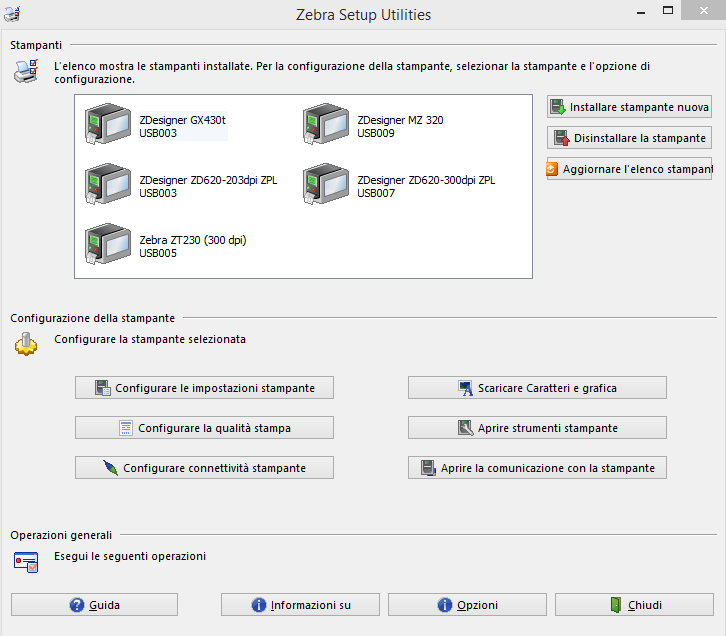Viewport: 726px width, 636px height.
Task: Select the ZDesigner ZD620-300dpi ZPL printer icon
Action: (326, 184)
